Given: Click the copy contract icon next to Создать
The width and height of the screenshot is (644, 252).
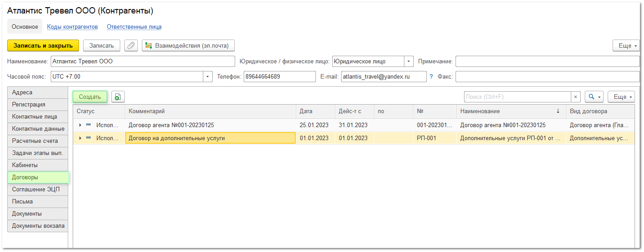Looking at the screenshot, I should click(x=118, y=97).
